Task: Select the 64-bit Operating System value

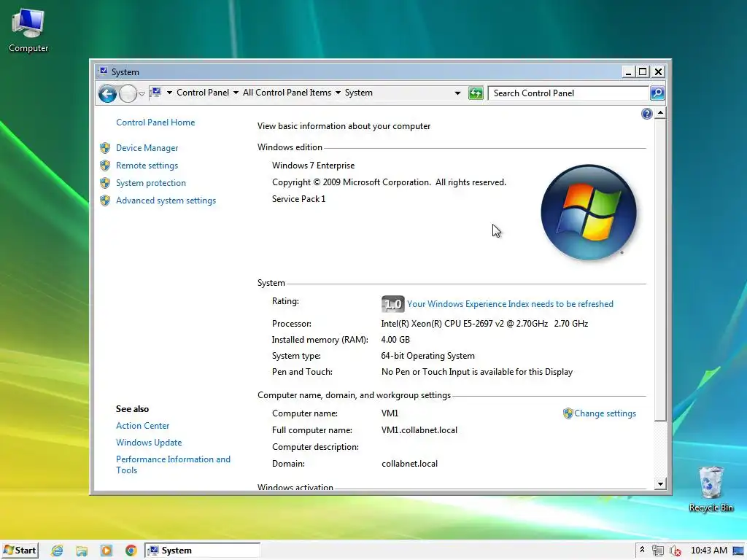Action: 427,356
